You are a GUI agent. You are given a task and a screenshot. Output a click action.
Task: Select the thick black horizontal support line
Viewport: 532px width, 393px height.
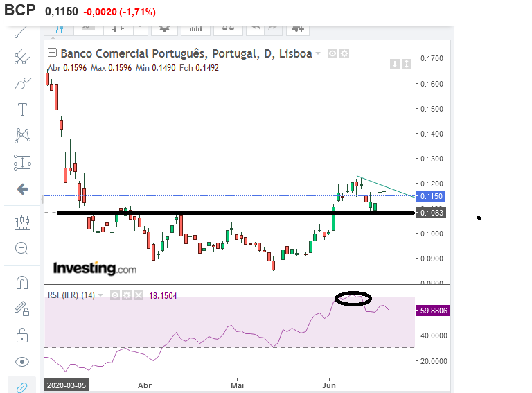point(236,213)
